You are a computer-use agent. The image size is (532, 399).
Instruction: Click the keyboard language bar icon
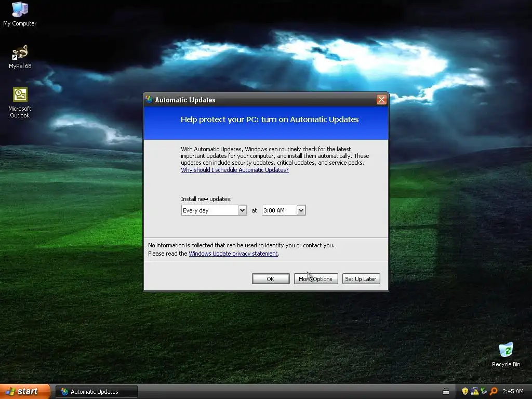(446, 392)
